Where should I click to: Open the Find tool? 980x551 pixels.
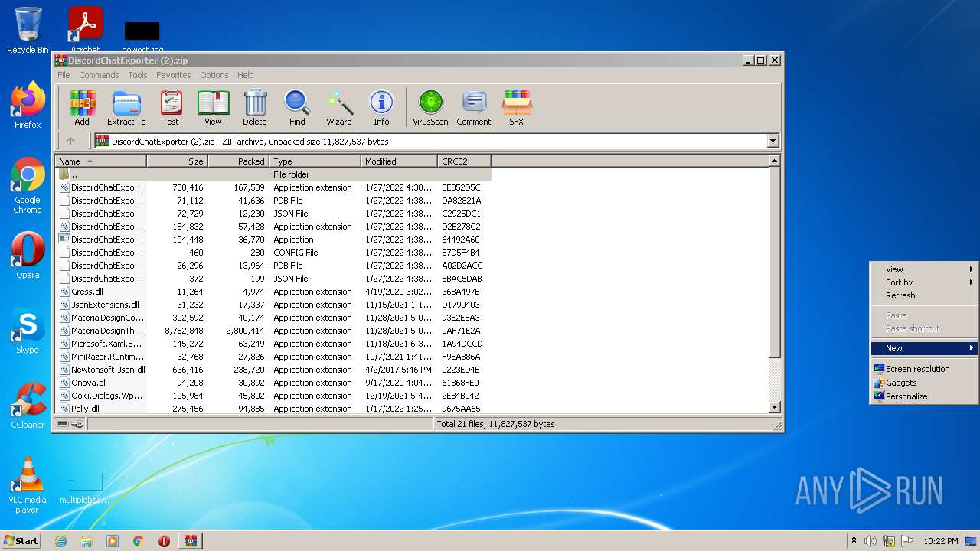point(297,107)
